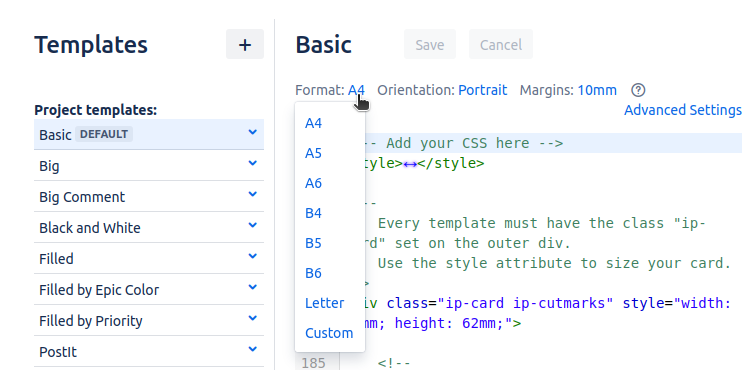The width and height of the screenshot is (750, 370).
Task: Open Big Comment template chevron menu
Action: point(253,195)
